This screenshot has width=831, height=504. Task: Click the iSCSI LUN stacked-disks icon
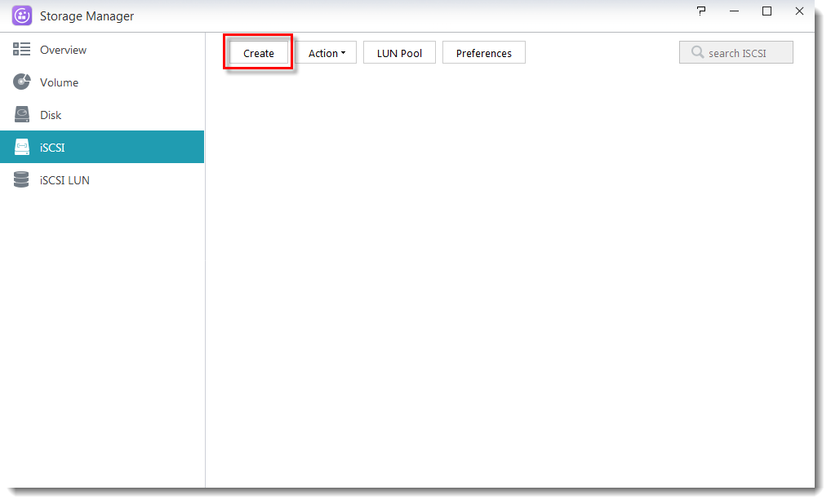pyautogui.click(x=21, y=179)
